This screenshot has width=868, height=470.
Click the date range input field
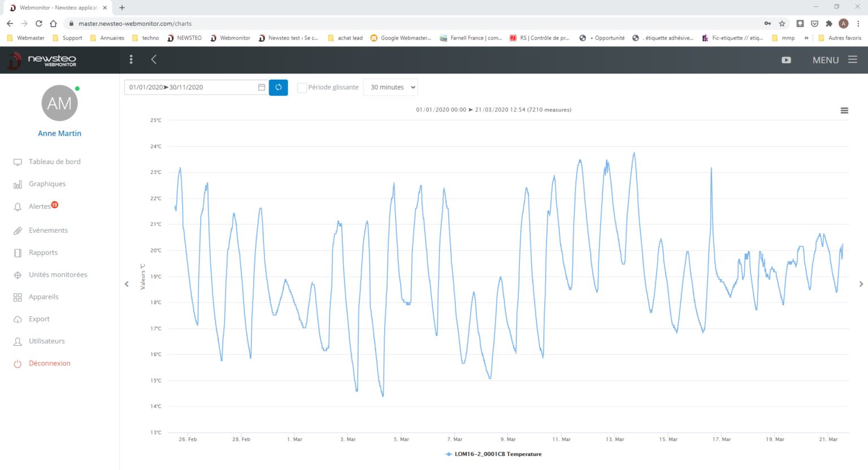point(197,87)
